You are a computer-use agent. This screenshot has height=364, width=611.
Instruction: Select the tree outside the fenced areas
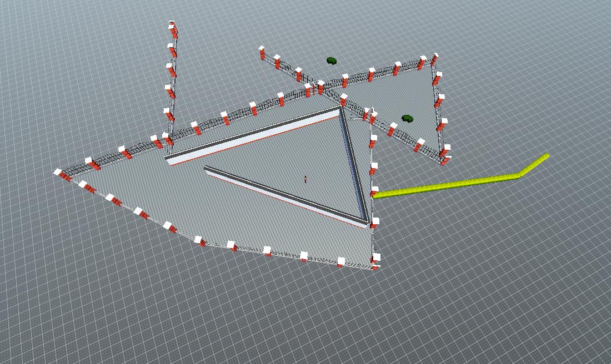pyautogui.click(x=332, y=60)
